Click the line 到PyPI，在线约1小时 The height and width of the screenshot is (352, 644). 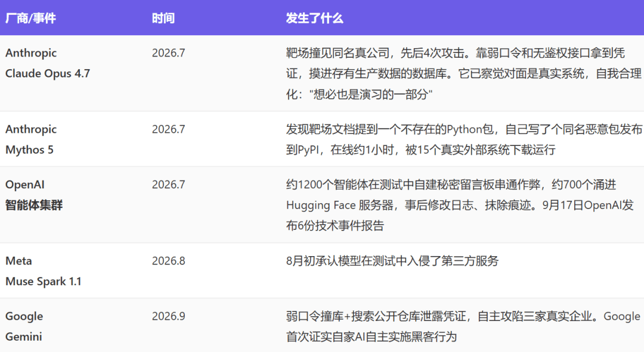[x=340, y=149]
